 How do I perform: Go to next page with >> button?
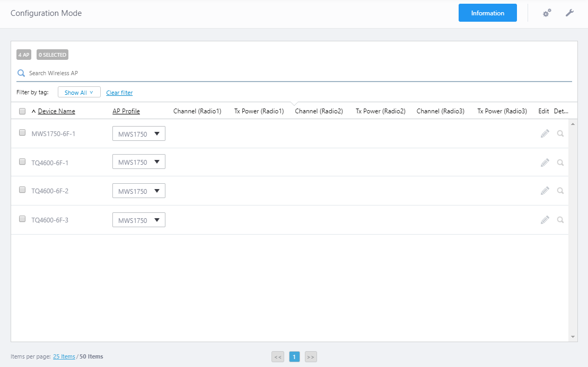tap(311, 357)
